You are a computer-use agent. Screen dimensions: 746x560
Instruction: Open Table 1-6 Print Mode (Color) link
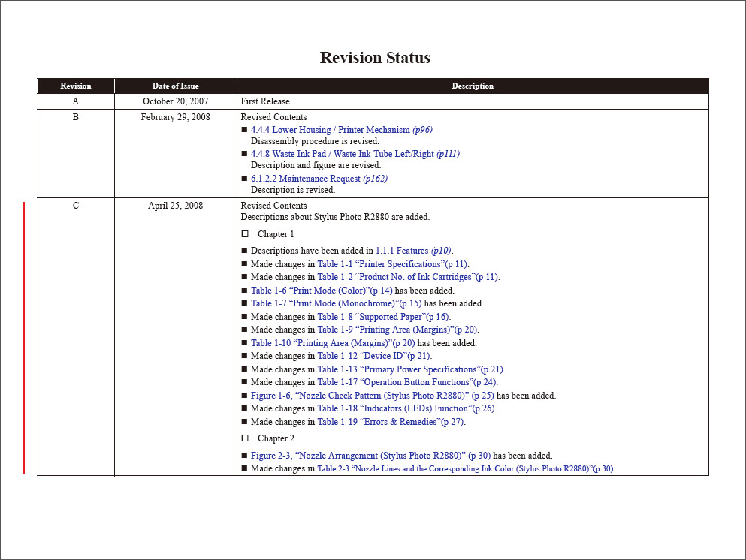click(x=322, y=291)
